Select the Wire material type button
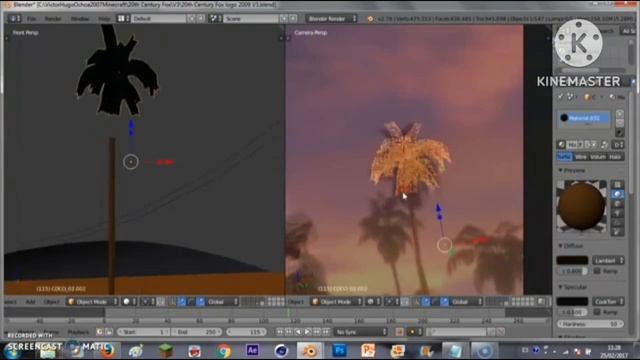 [x=580, y=156]
